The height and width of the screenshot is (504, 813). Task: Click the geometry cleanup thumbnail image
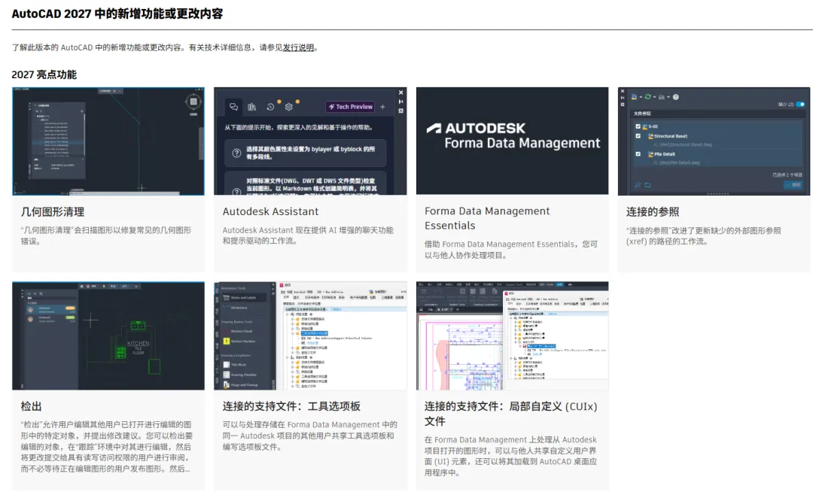pos(108,141)
